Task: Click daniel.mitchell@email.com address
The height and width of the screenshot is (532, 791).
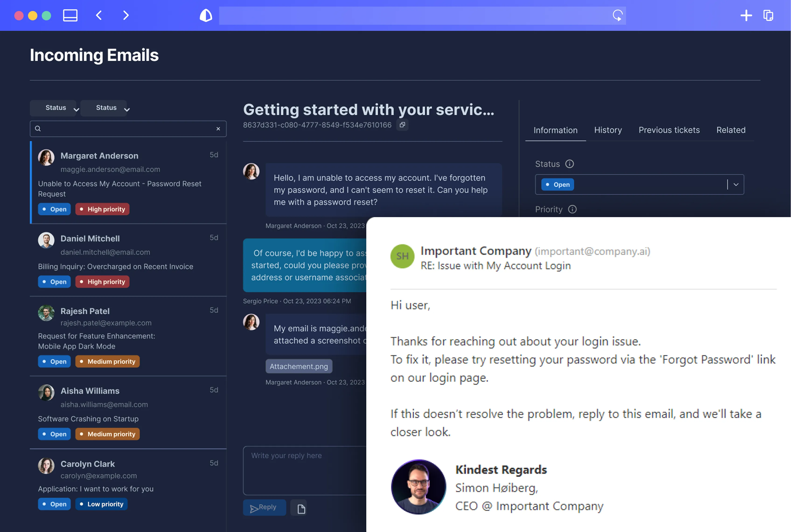Action: coord(105,252)
